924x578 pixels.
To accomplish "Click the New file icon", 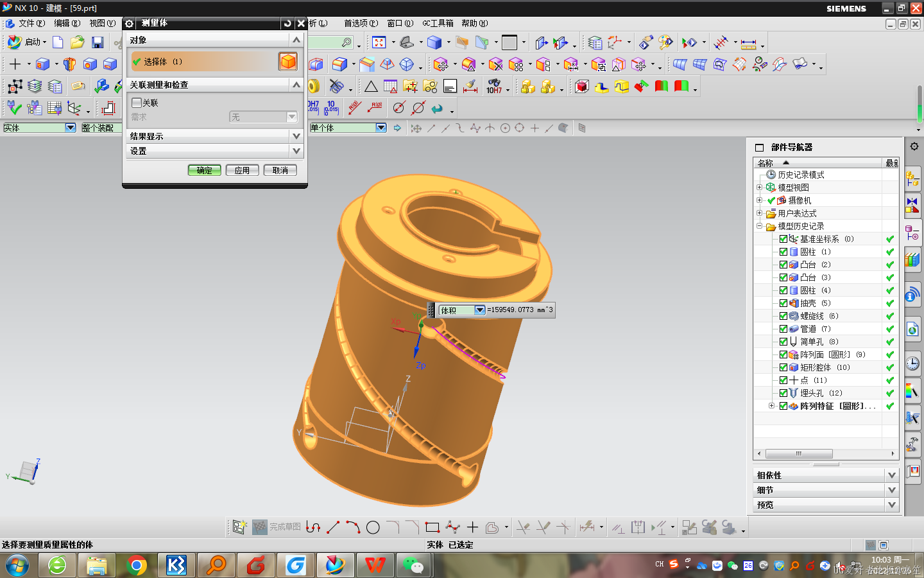I will [x=58, y=42].
